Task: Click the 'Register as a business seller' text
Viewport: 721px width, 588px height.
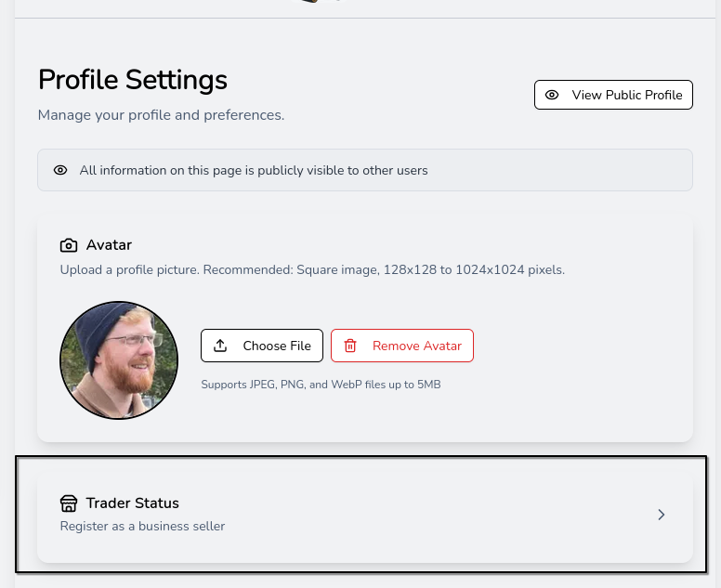Action: tap(142, 526)
